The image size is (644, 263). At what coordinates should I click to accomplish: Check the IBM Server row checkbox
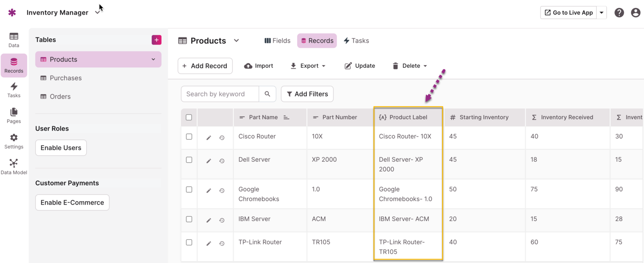189,219
